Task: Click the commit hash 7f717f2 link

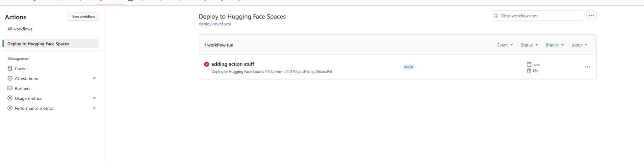Action: [x=291, y=72]
